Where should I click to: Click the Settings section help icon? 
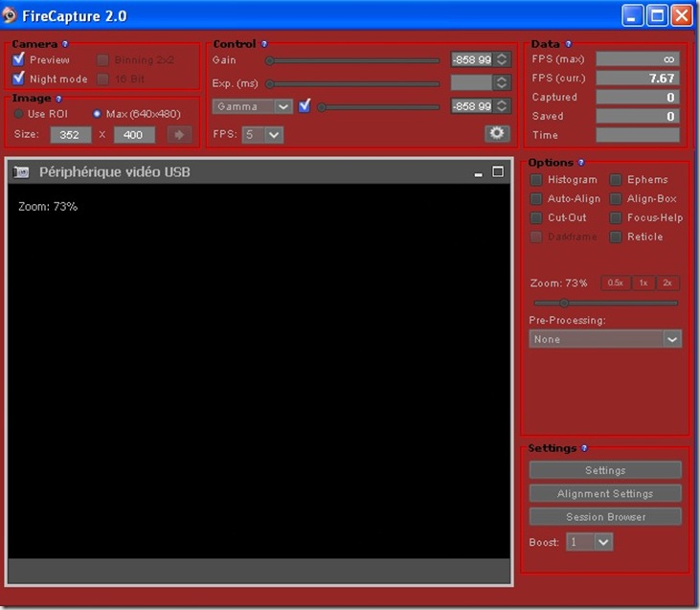584,448
